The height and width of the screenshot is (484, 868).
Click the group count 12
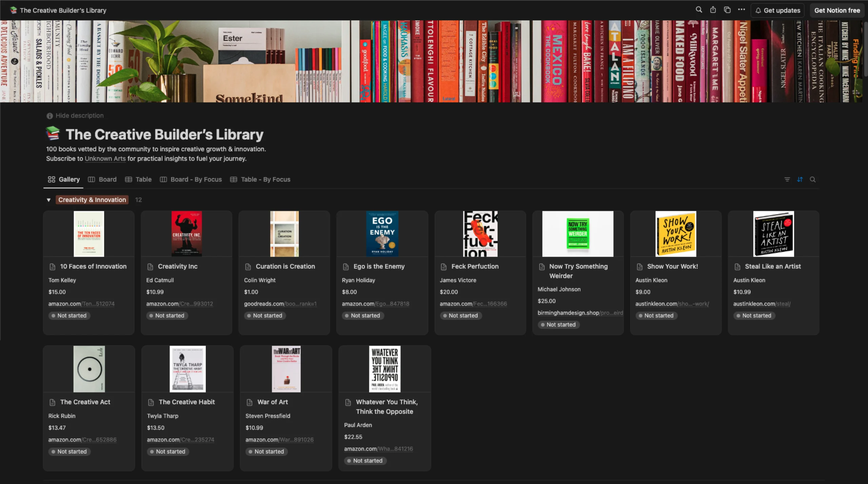(138, 200)
